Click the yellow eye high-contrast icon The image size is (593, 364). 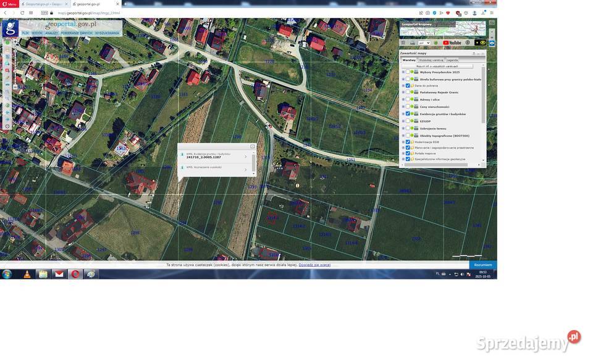pos(483,43)
